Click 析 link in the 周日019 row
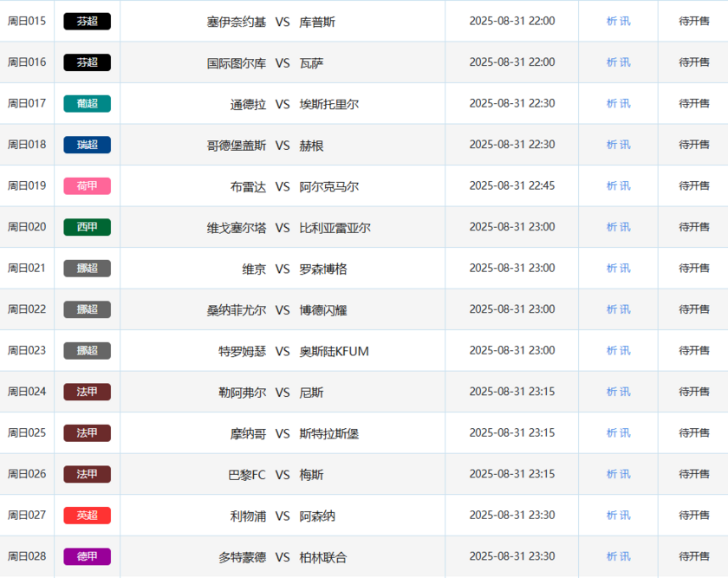The image size is (728, 578). (x=612, y=186)
